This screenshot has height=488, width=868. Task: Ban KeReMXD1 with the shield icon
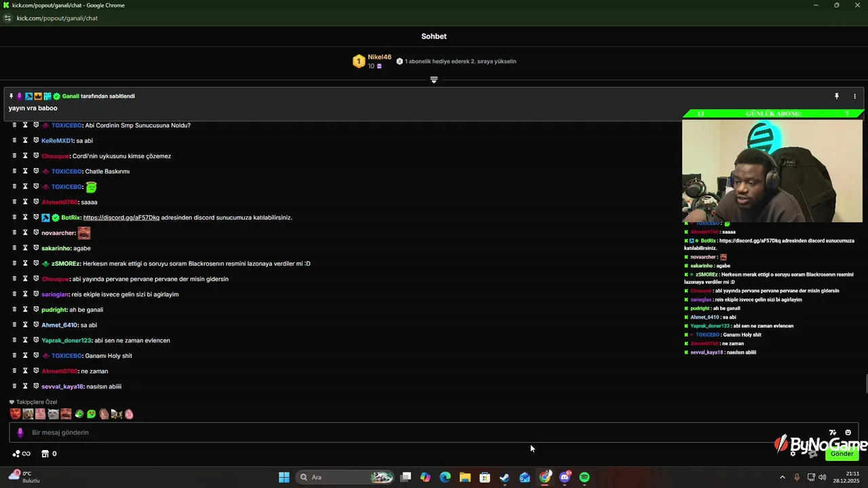[36, 140]
